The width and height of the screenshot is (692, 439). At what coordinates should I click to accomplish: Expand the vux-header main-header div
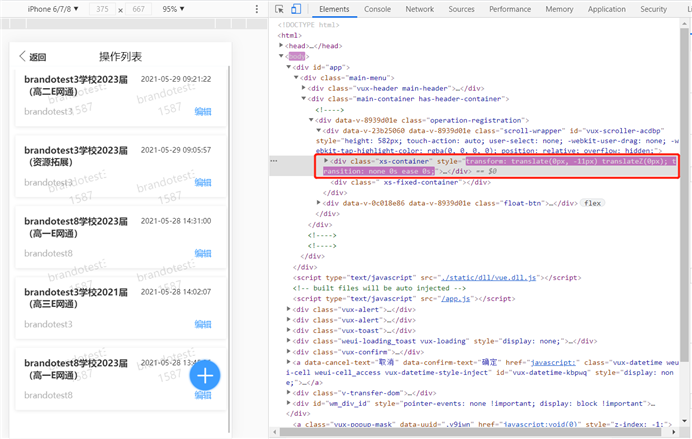[304, 88]
